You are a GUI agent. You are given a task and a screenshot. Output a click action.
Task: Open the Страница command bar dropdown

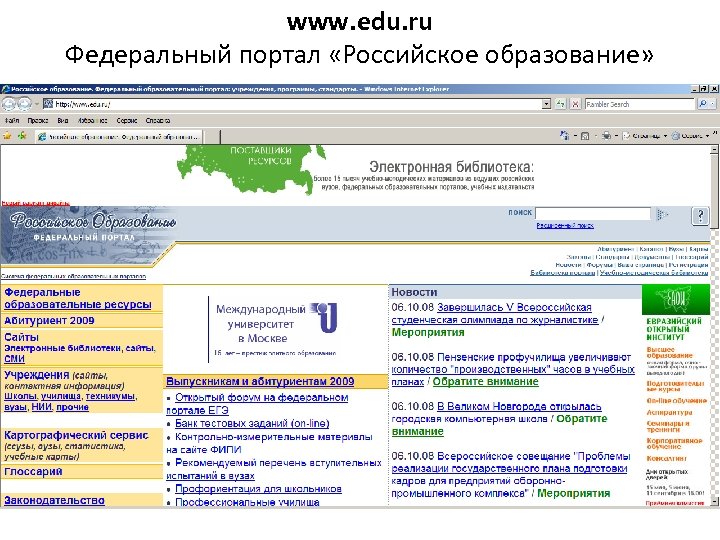645,136
